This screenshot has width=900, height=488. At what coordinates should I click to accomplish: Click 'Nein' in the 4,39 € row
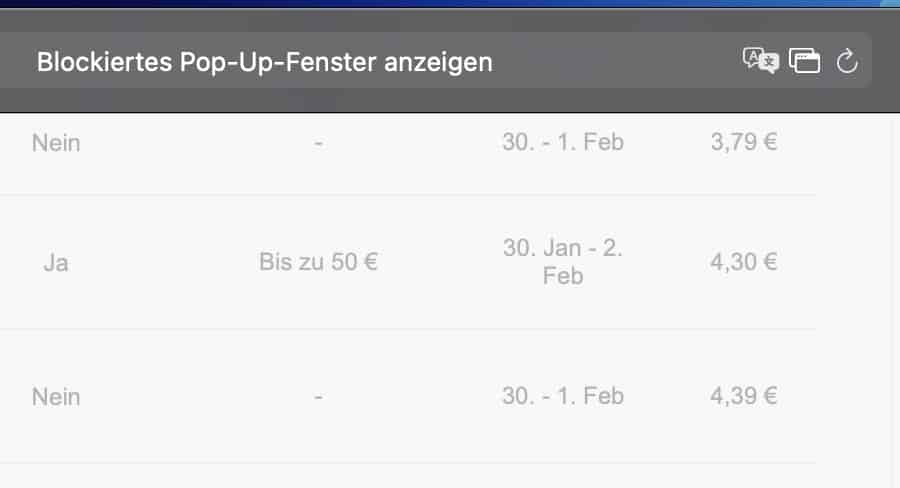tap(56, 397)
